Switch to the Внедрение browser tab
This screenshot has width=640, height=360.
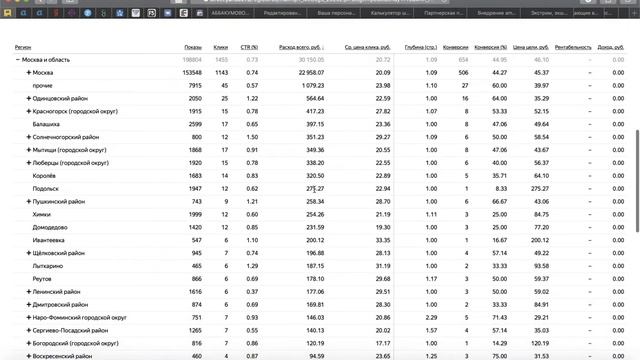click(496, 13)
